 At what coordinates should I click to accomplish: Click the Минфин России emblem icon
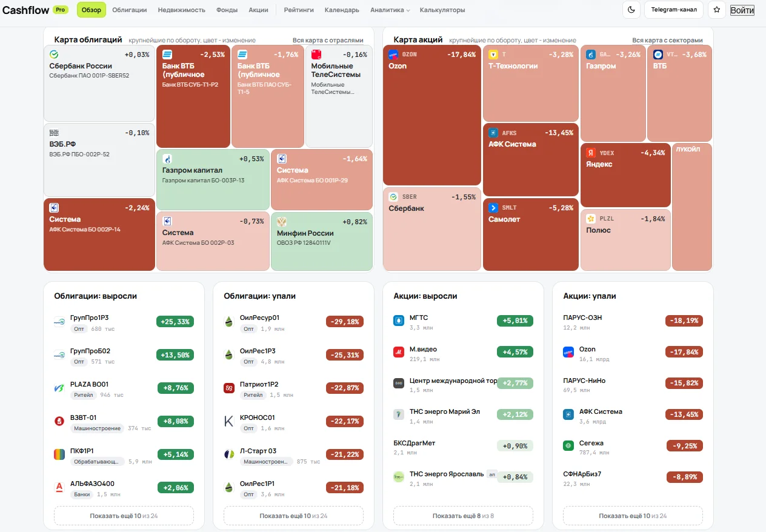[282, 221]
